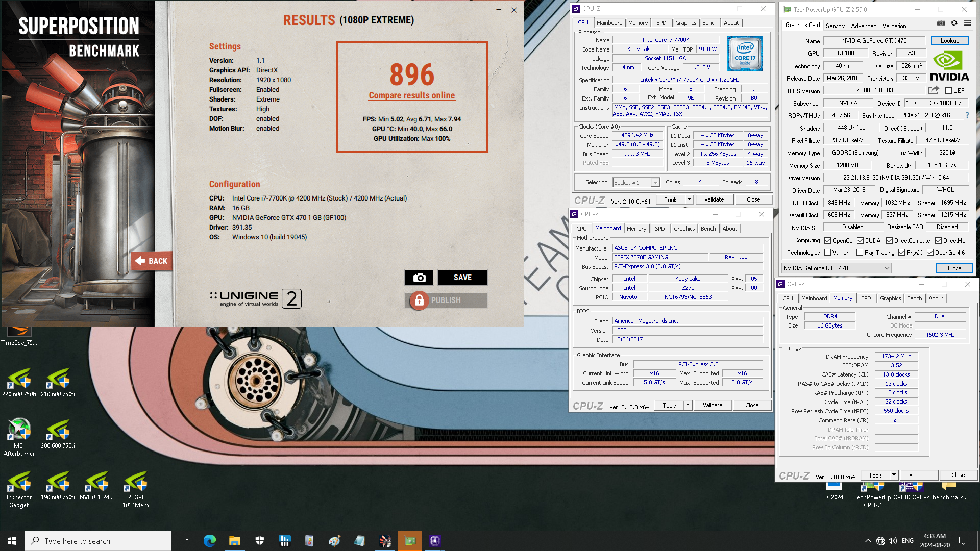Click the Close button in GPU-Z
Screen dimensions: 980x551
954,268
